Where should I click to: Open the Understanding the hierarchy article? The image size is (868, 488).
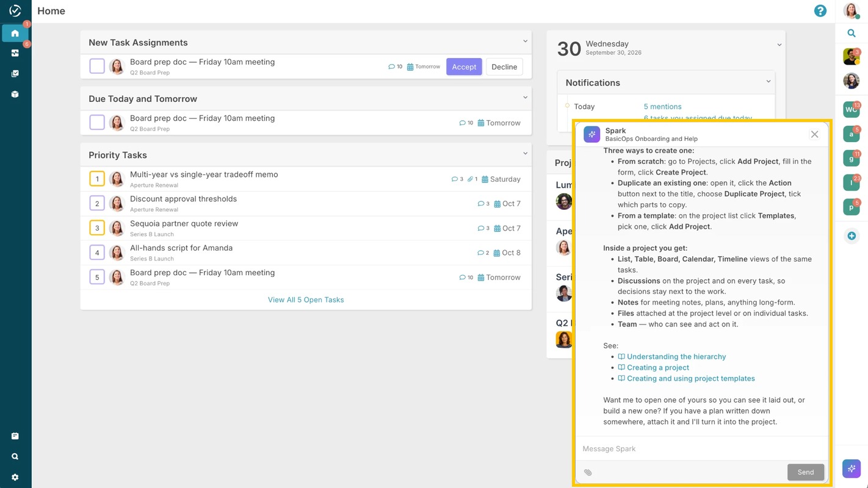676,357
